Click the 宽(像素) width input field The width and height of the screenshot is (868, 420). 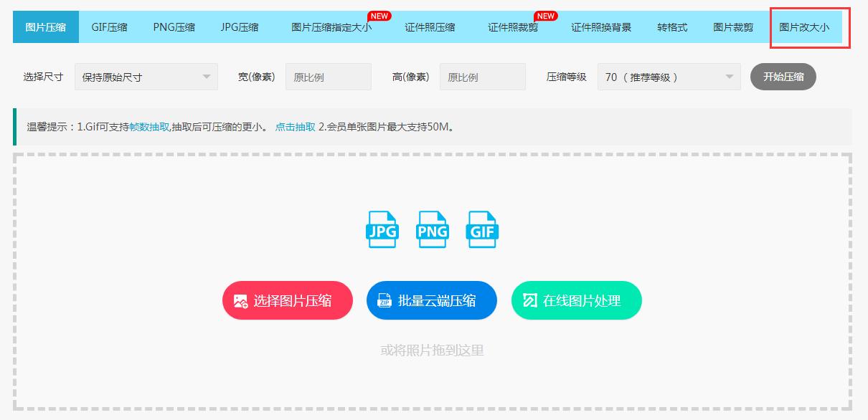point(329,76)
